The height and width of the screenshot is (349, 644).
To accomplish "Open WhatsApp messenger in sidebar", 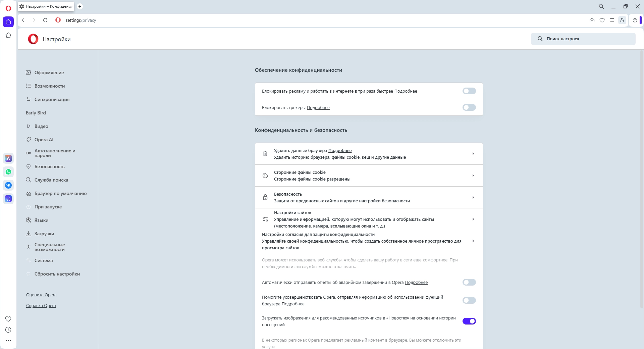I will pos(8,172).
